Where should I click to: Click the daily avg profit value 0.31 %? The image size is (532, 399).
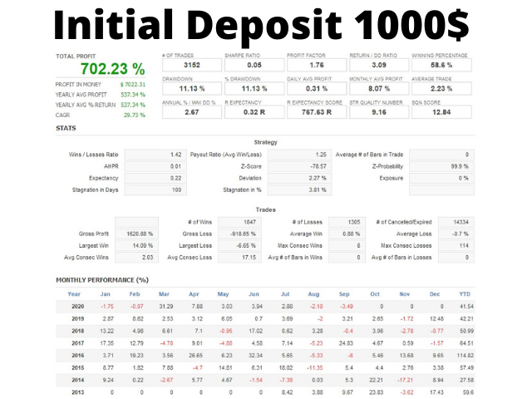tap(317, 89)
